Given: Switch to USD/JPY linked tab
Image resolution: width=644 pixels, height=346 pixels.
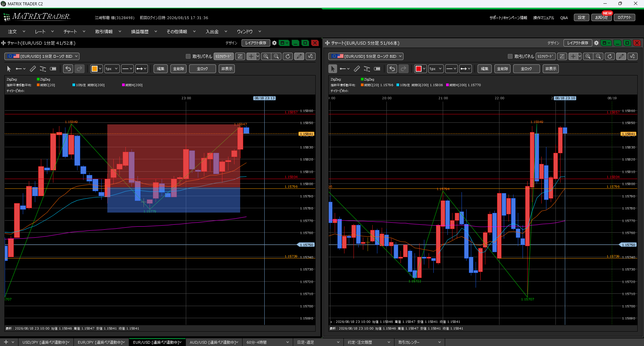Looking at the screenshot, I should [46, 342].
